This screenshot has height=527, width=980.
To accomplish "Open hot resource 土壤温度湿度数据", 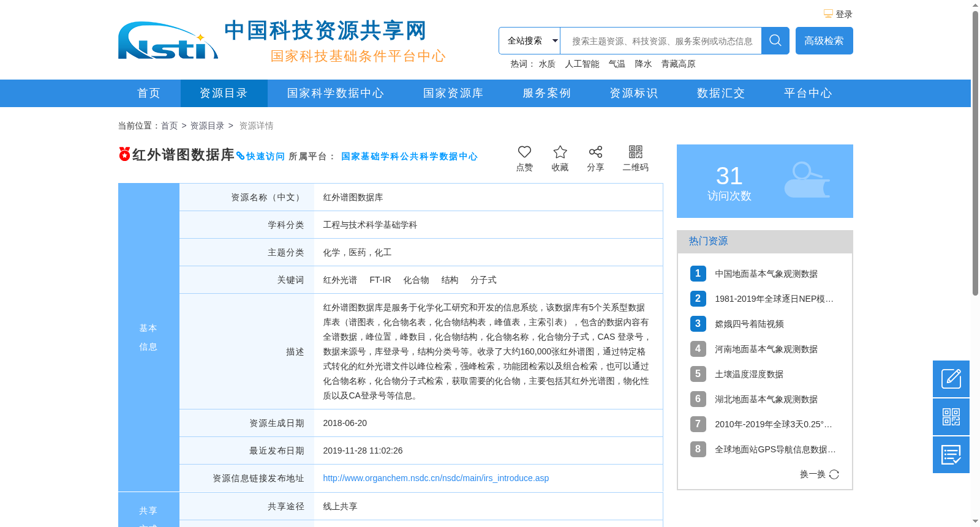I will click(x=749, y=374).
